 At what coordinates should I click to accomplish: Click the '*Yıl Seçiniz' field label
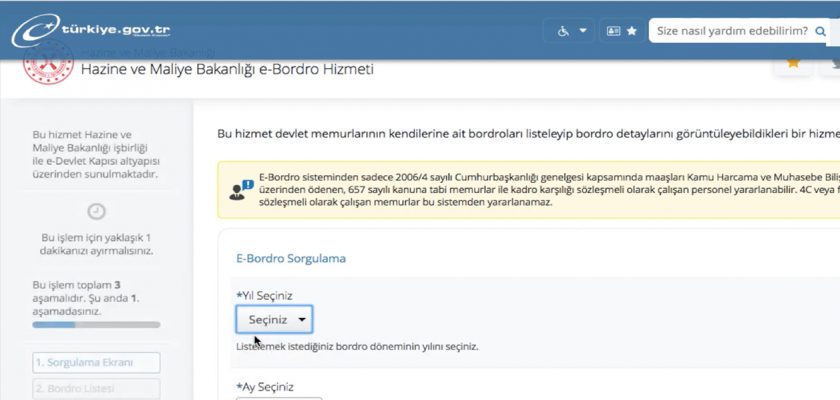263,296
